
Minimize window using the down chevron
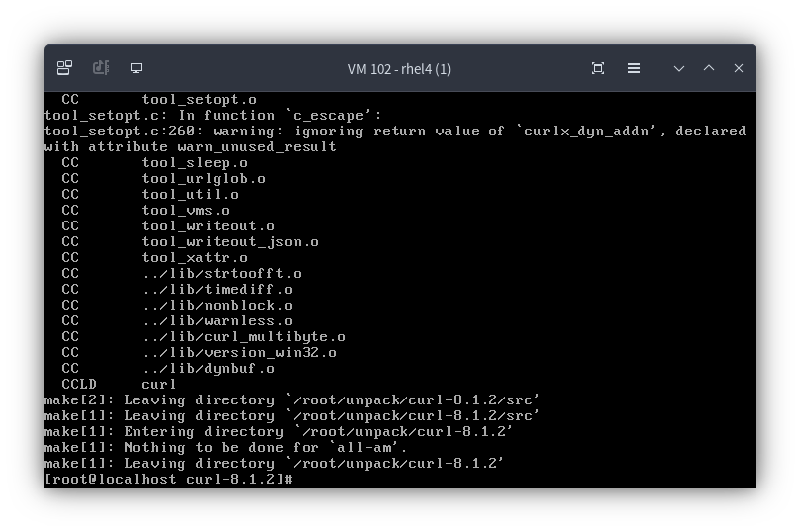[x=679, y=68]
